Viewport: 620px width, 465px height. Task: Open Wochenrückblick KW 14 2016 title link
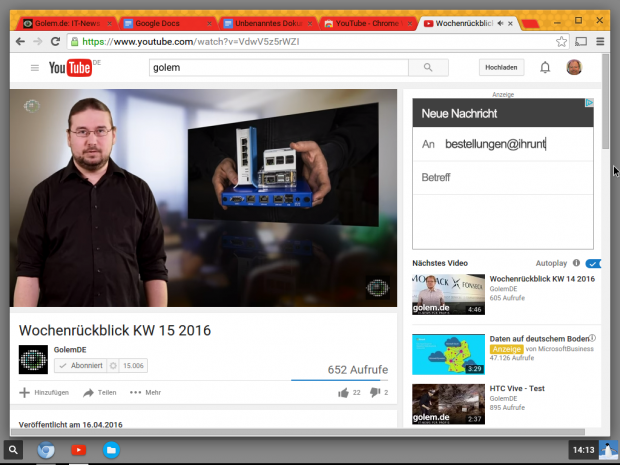(x=542, y=279)
